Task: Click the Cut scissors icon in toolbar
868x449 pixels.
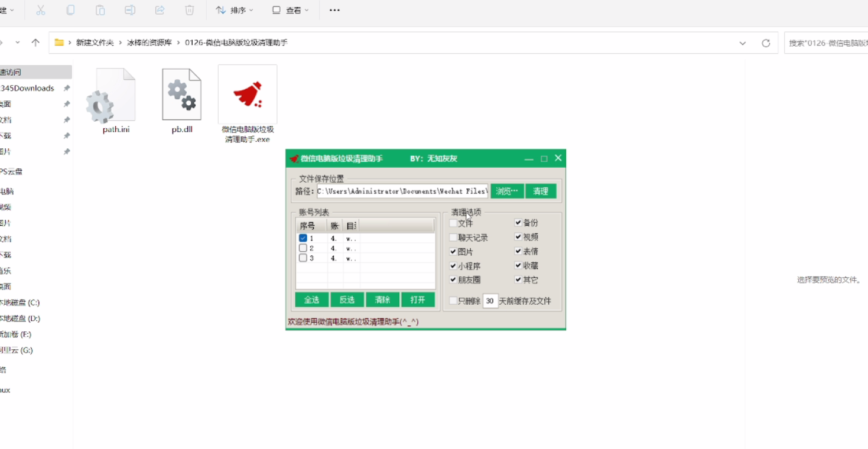Action: pos(41,10)
